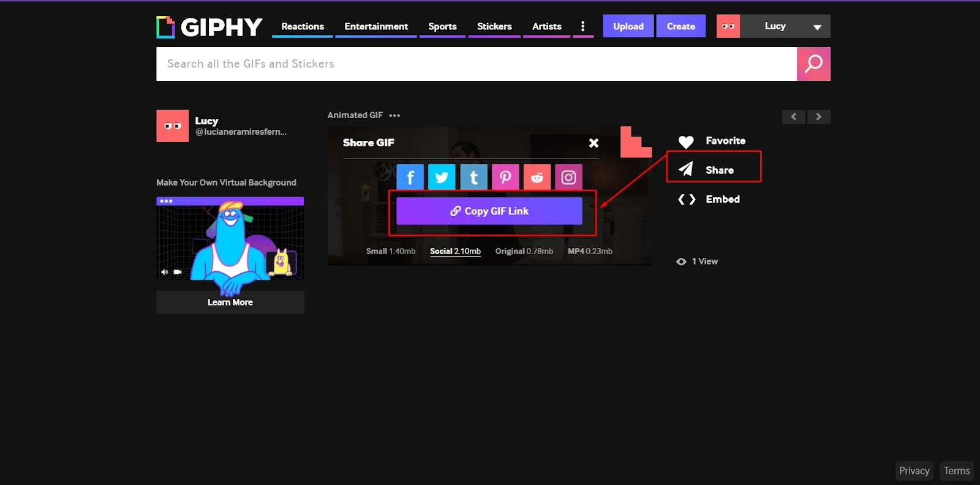
Task: Click the Embed label
Action: pyautogui.click(x=723, y=199)
